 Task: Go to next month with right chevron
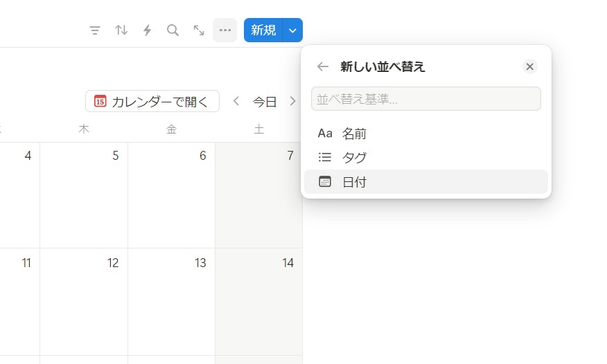click(292, 101)
